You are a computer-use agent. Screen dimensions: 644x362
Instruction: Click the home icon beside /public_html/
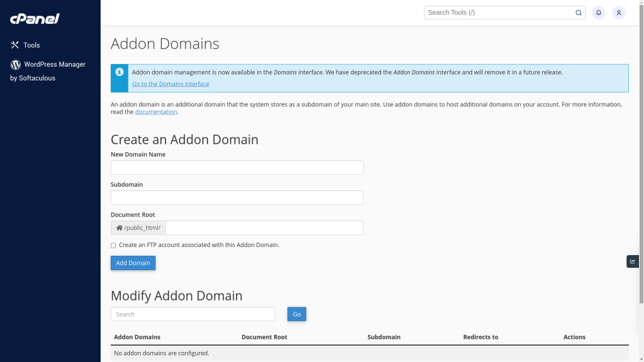click(x=119, y=228)
